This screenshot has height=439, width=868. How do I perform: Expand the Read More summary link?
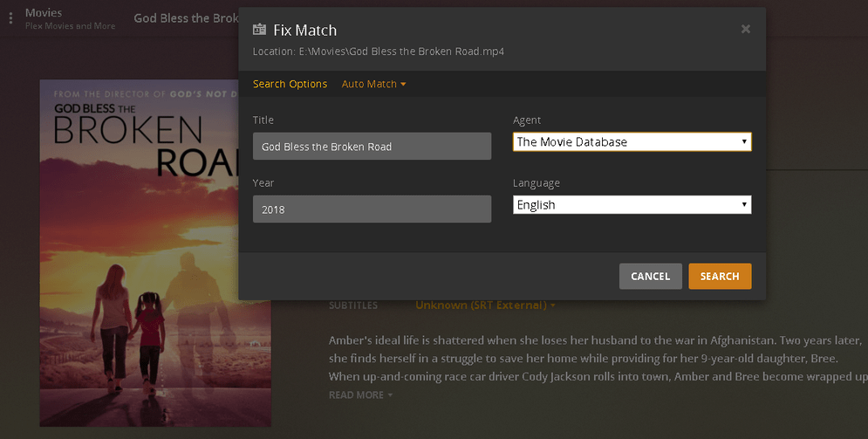click(x=360, y=395)
